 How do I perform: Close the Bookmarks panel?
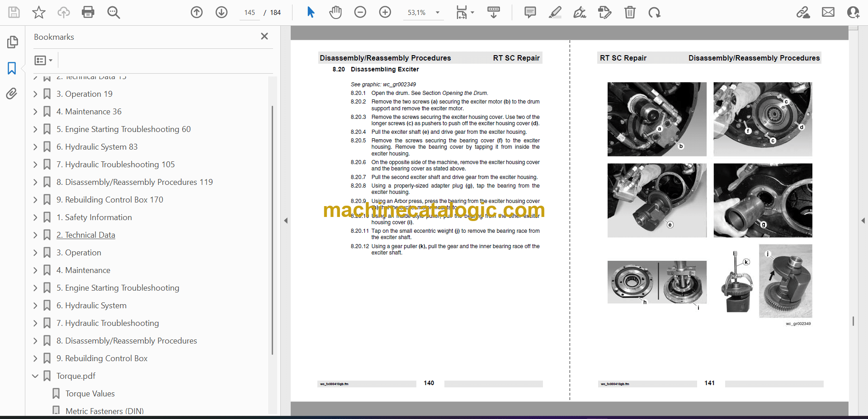(x=264, y=36)
